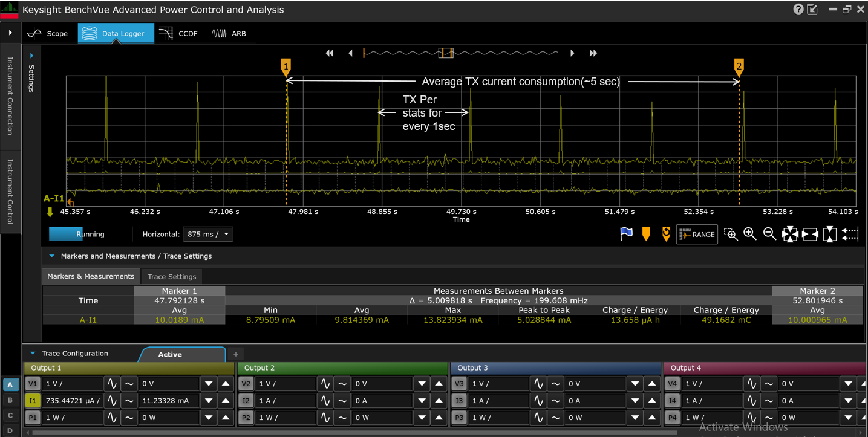Image resolution: width=868 pixels, height=437 pixels.
Task: Open the Help question mark icon
Action: [x=798, y=9]
